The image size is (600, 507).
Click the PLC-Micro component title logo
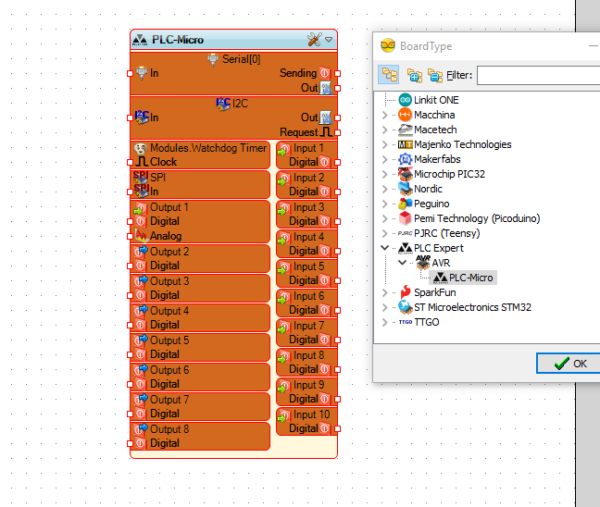coord(140,39)
